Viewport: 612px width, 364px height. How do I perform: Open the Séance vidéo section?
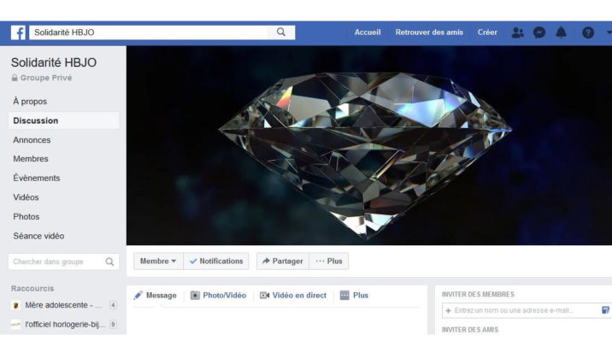coord(38,236)
